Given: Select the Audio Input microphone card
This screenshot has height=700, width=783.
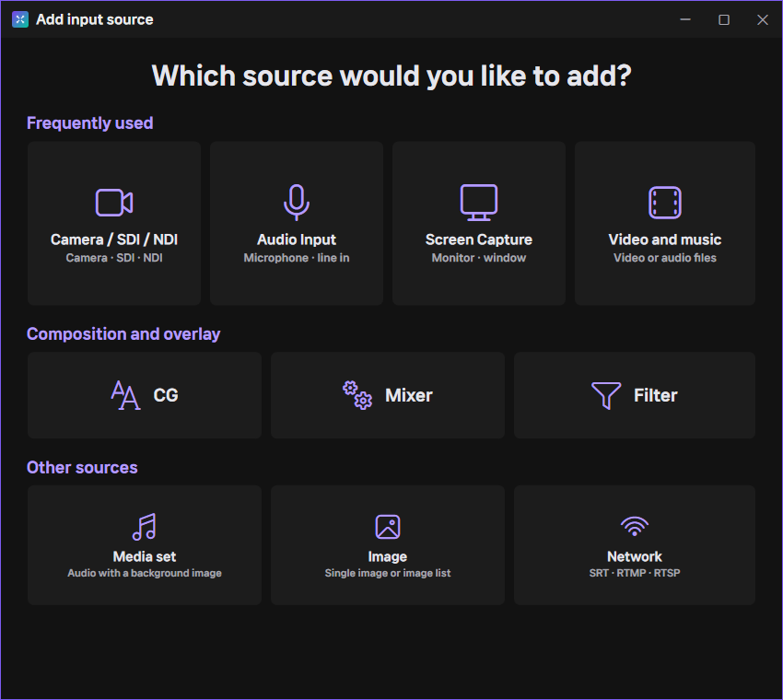Looking at the screenshot, I should pos(296,223).
